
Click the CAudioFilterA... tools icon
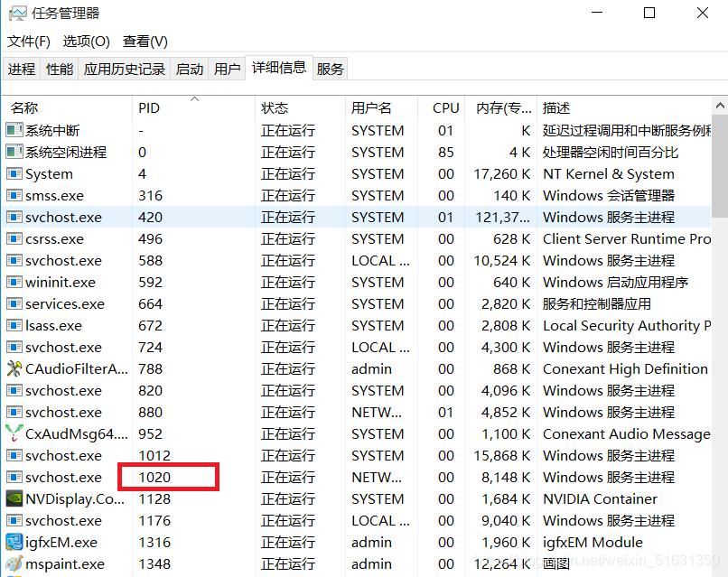point(14,368)
